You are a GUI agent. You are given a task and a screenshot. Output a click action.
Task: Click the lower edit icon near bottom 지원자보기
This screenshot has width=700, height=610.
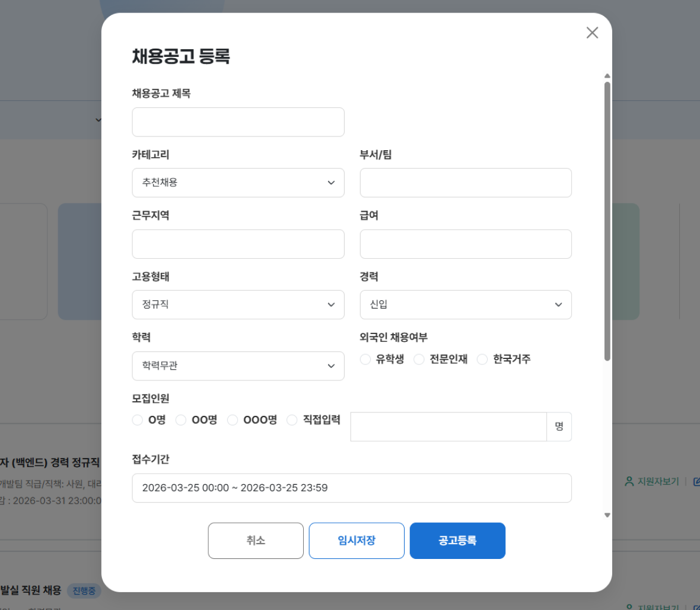[x=698, y=608]
